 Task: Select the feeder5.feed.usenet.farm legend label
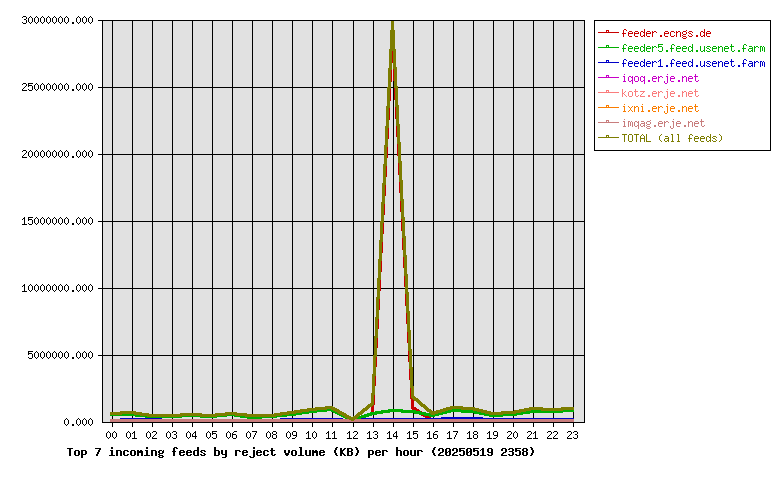693,48
